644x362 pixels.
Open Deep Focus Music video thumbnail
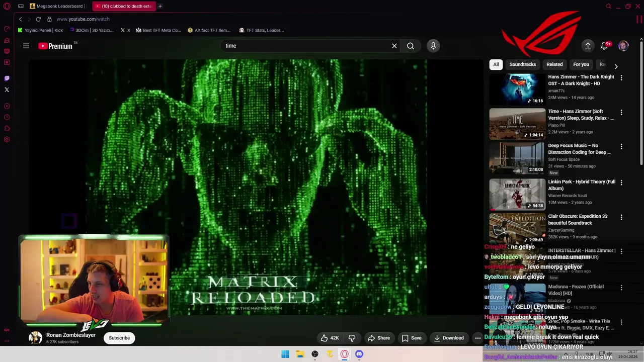click(x=517, y=158)
